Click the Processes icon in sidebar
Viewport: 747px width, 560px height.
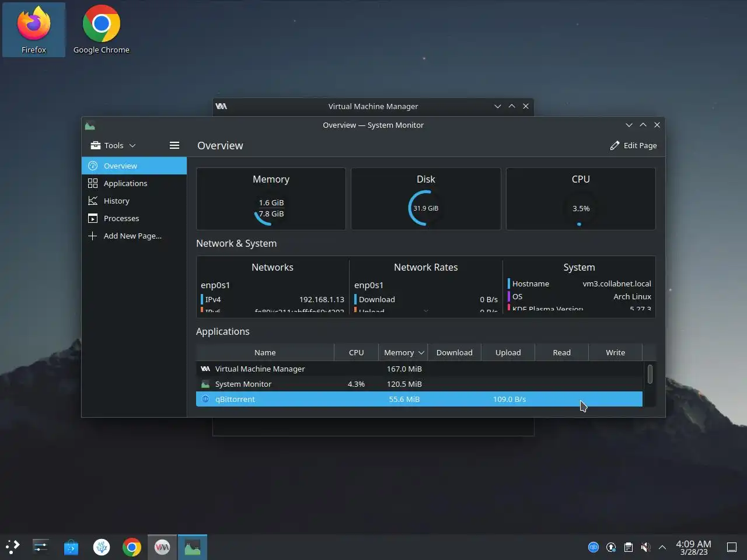pyautogui.click(x=92, y=218)
